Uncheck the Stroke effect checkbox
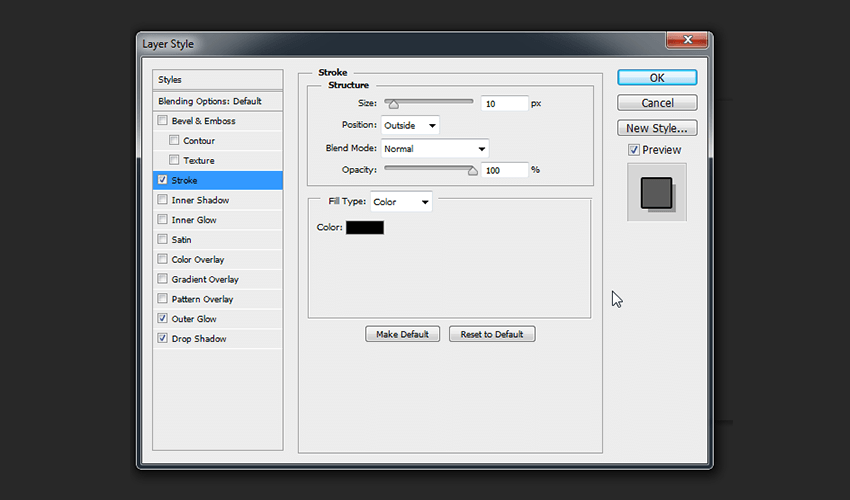This screenshot has height=500, width=850. [x=162, y=180]
